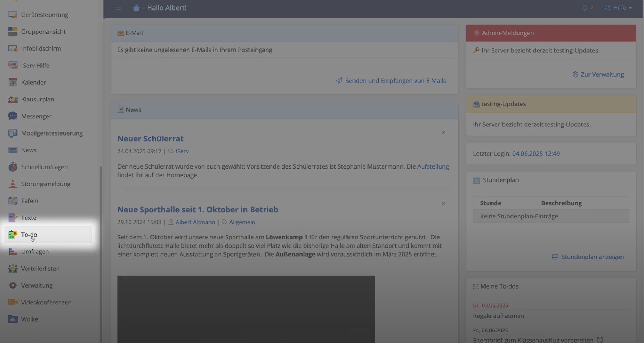Dismiss the 'Neuer Schülerrat' news item
This screenshot has height=343, width=644.
click(443, 132)
